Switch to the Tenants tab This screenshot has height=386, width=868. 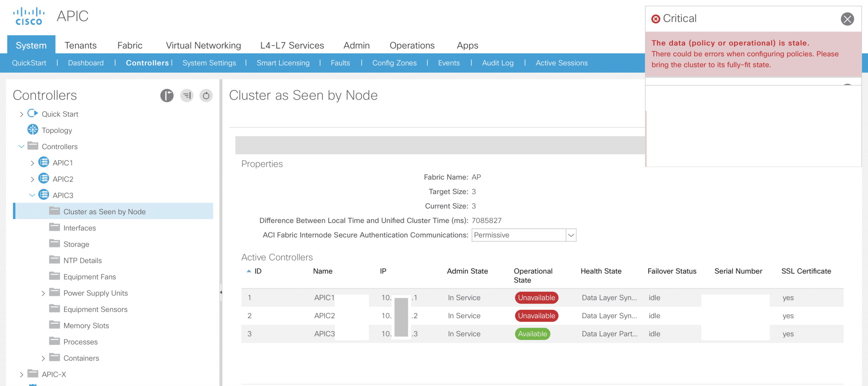(81, 45)
